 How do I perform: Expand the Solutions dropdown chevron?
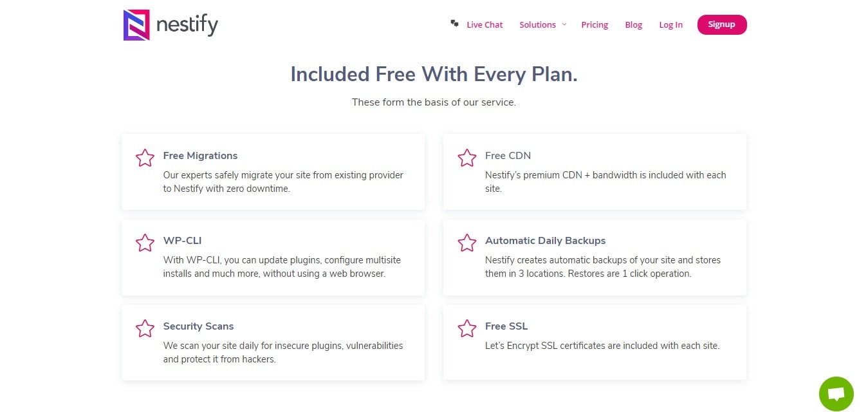(x=564, y=24)
